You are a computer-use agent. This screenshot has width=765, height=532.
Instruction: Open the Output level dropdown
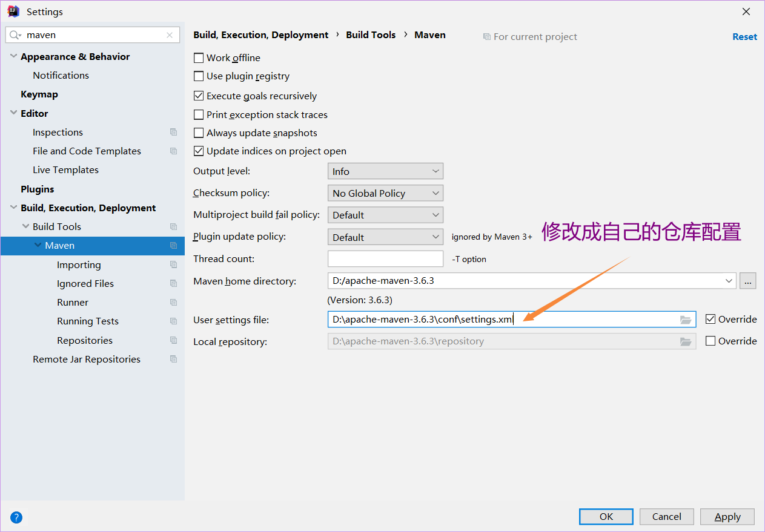pyautogui.click(x=385, y=171)
